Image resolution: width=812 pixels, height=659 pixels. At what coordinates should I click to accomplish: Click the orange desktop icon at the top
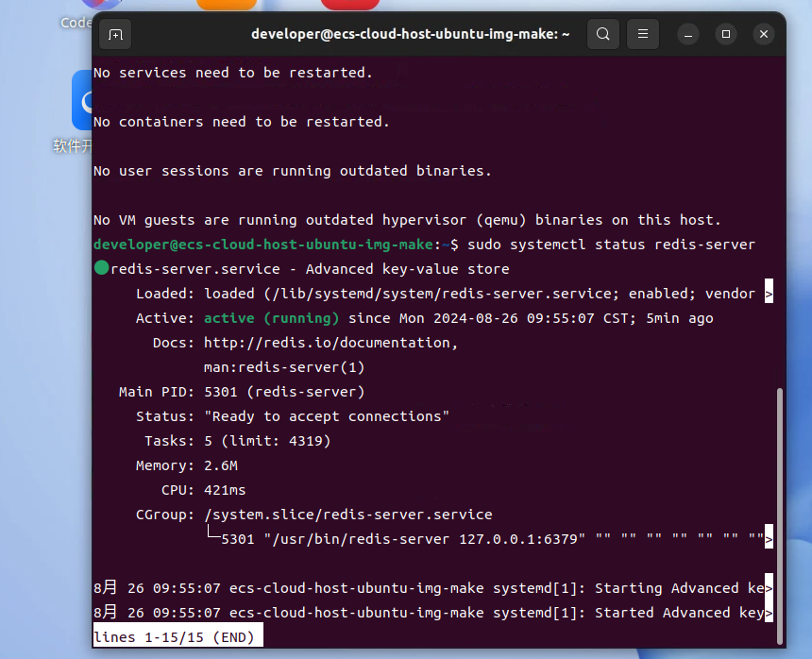pyautogui.click(x=227, y=5)
